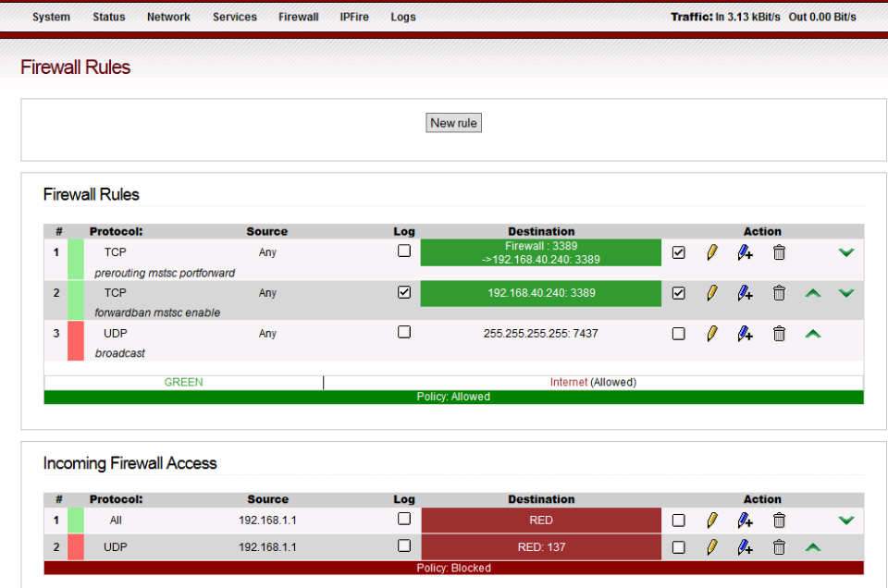Open the Firewall menu

tap(298, 17)
